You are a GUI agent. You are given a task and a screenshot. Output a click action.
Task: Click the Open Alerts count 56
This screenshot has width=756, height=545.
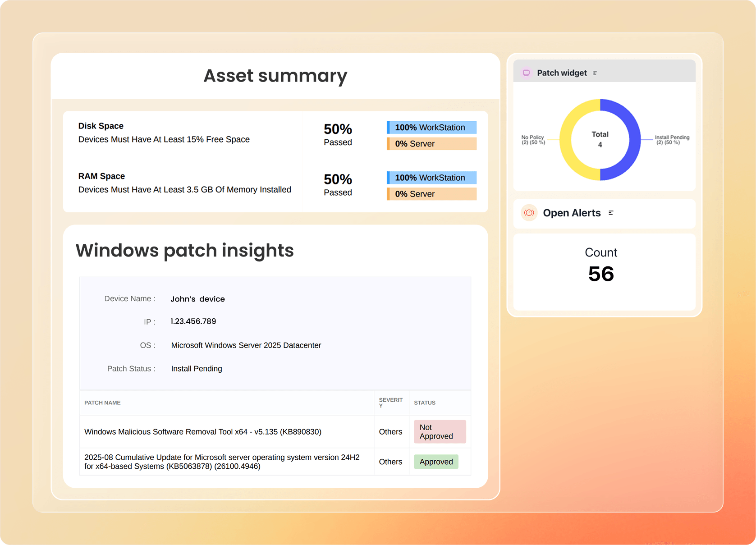pyautogui.click(x=601, y=274)
